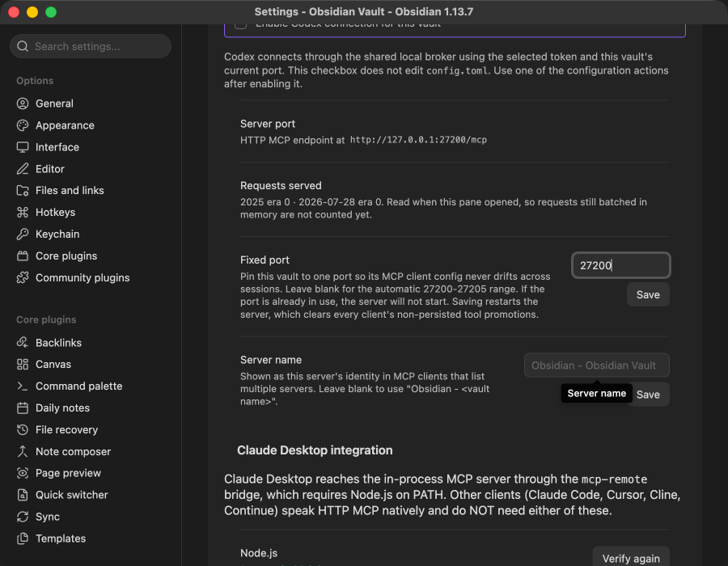Click the Server name input field

coord(597,365)
